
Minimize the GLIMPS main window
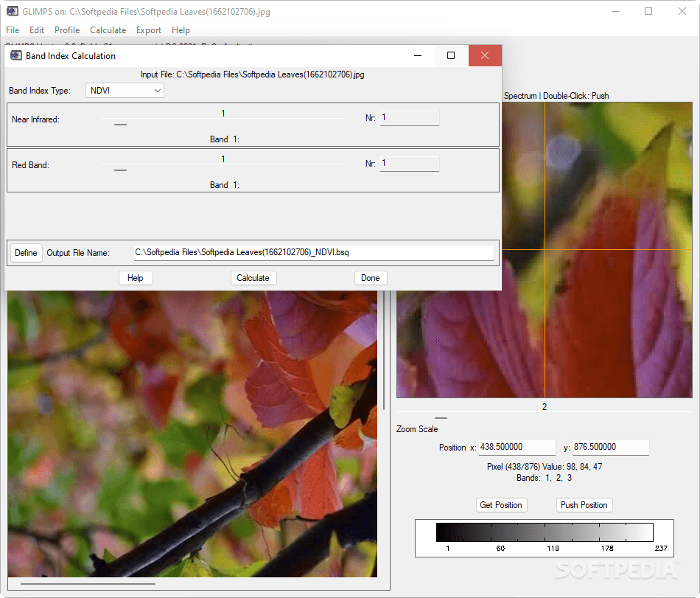(615, 11)
